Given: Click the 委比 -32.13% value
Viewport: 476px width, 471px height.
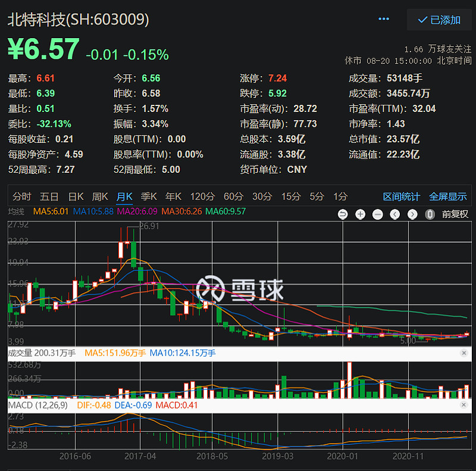Looking at the screenshot, I should click(54, 124).
